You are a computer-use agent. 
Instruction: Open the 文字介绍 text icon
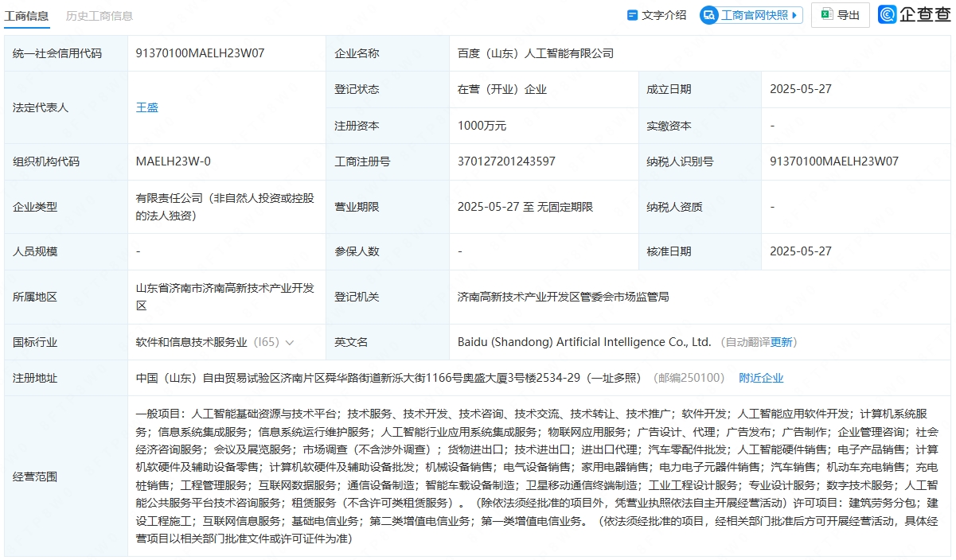click(657, 14)
